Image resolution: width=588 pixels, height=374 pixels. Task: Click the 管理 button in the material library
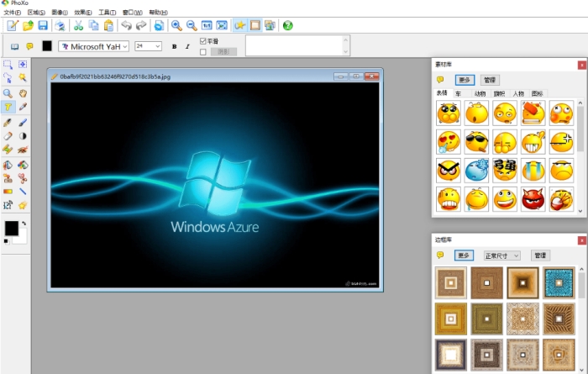click(490, 80)
